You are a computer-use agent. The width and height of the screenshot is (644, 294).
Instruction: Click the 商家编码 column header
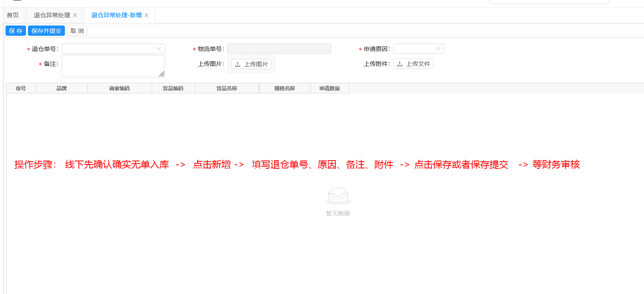point(120,88)
